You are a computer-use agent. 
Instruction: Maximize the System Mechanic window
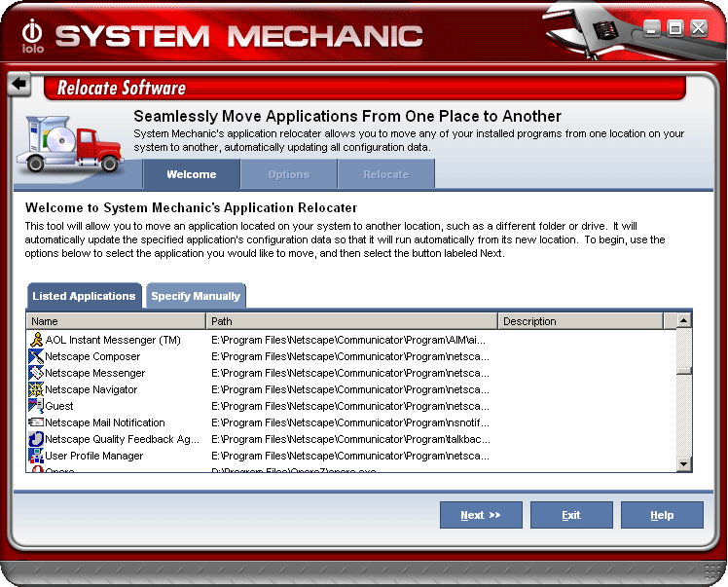pyautogui.click(x=675, y=28)
